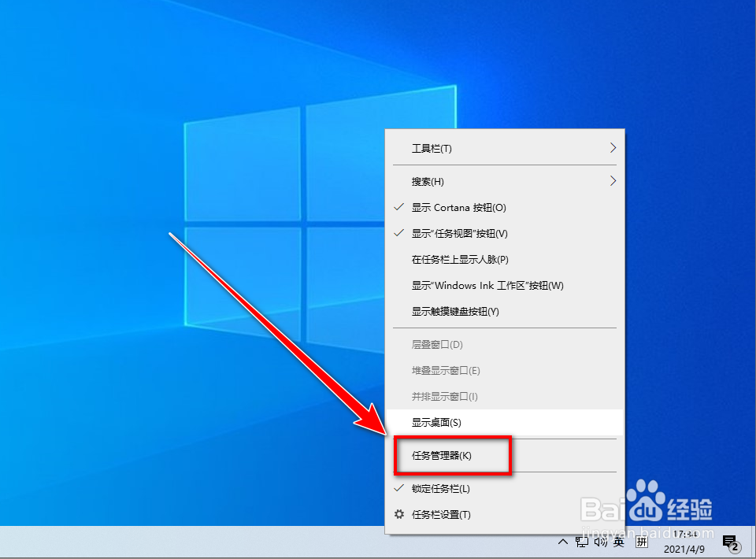Click the show hidden icons chevron
Screen dimensions: 756x559
click(562, 542)
